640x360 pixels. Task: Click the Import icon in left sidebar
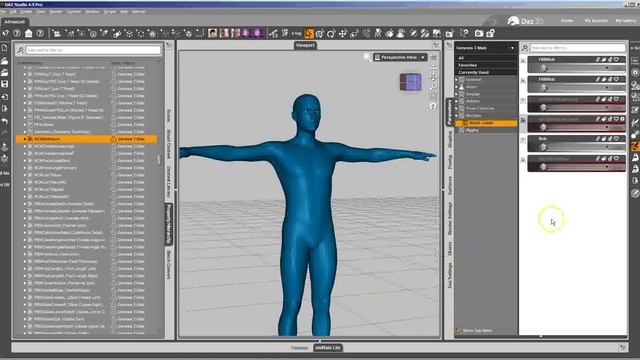(x=4, y=97)
